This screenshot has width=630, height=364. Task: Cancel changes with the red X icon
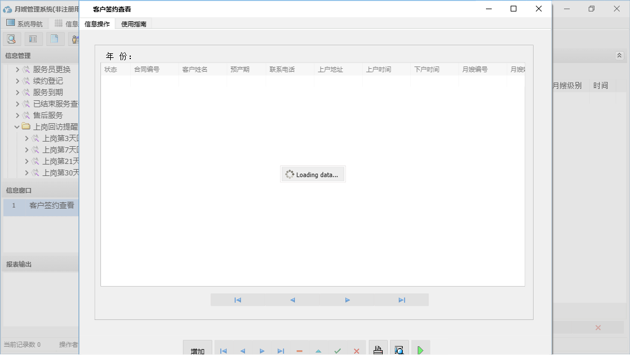click(x=356, y=351)
